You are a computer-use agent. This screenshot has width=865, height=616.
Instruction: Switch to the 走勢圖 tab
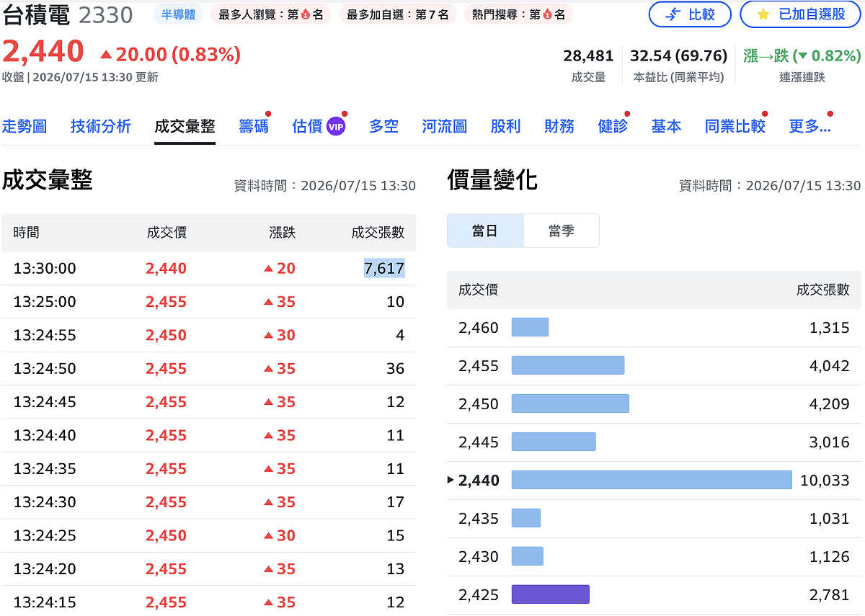(x=25, y=127)
